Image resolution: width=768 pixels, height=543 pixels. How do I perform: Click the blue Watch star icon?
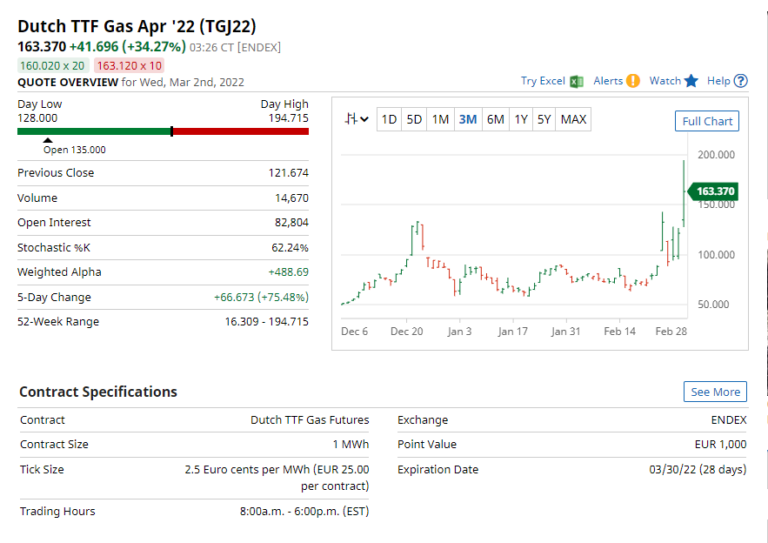[691, 81]
